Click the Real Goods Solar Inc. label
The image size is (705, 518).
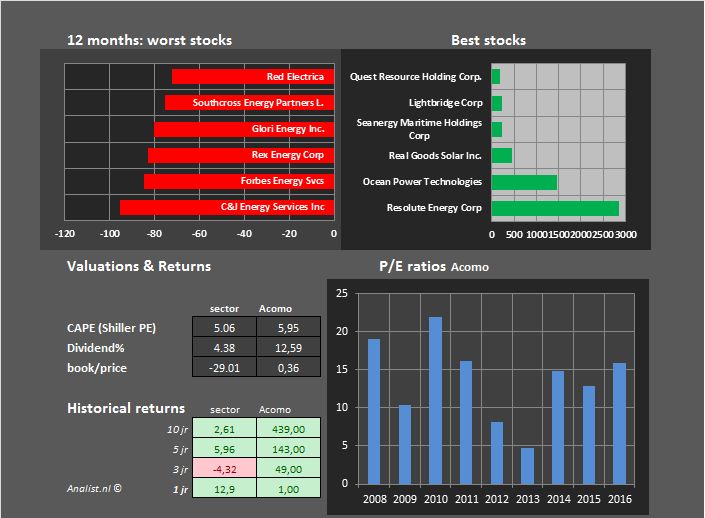point(435,156)
